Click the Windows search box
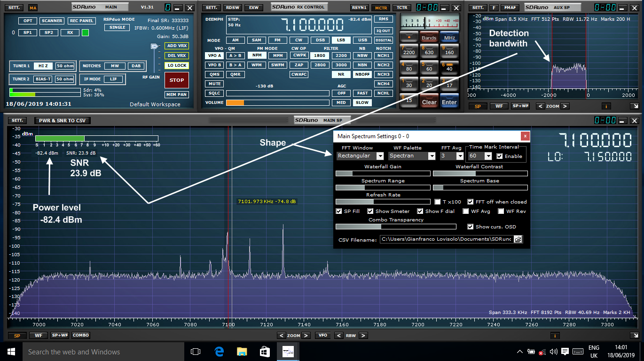The width and height of the screenshot is (644, 361). [103, 352]
